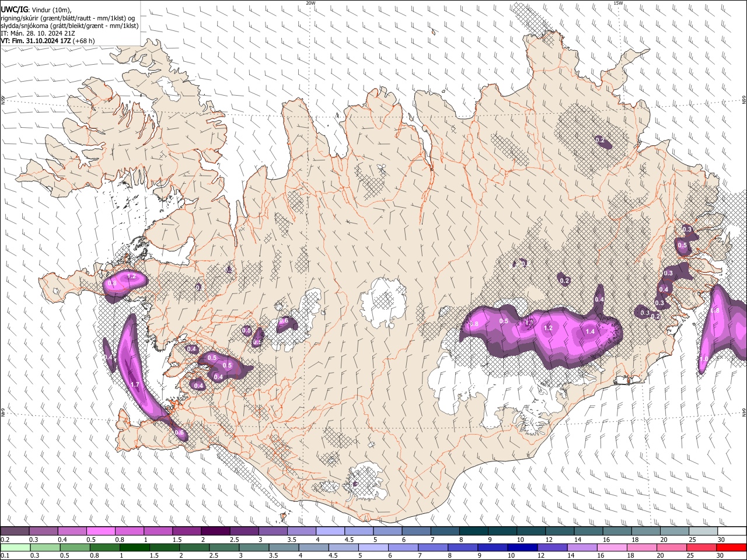Select the 18–20 gray-teal swatch, upper legend
This screenshot has height=560, width=747.
point(646,531)
